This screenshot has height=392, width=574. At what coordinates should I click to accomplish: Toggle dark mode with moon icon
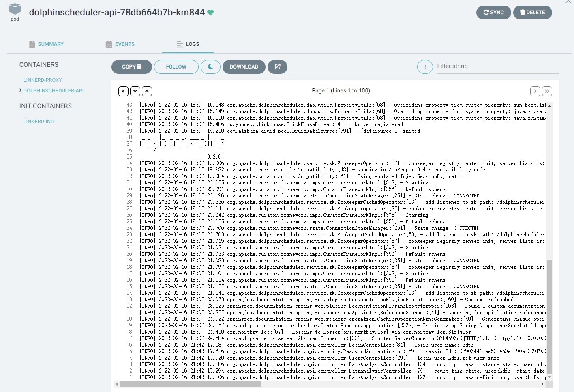(x=210, y=67)
